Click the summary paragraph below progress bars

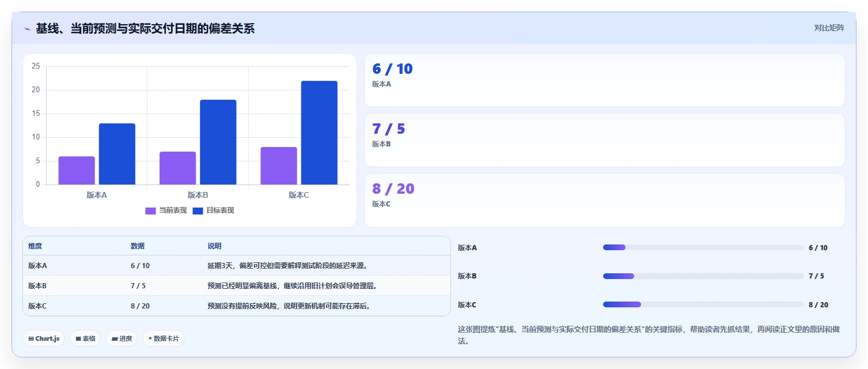point(649,335)
